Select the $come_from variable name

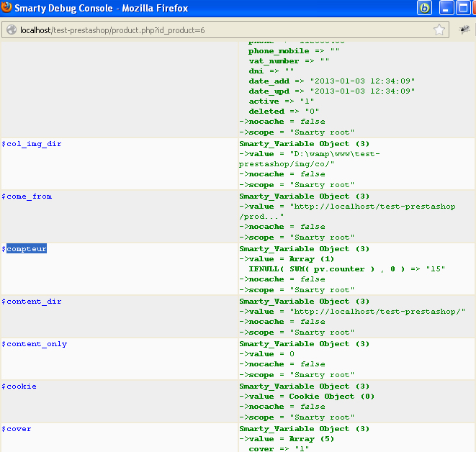click(27, 196)
